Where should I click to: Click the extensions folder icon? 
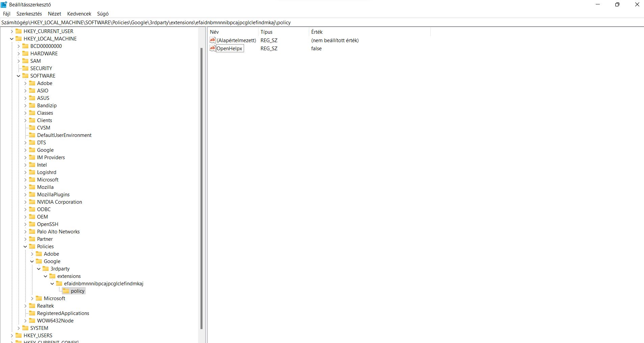52,276
